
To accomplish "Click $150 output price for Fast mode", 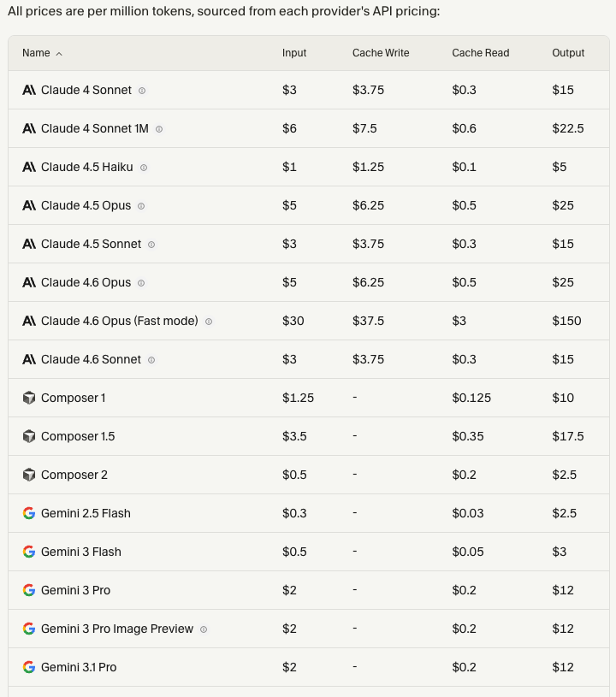I will 566,321.
